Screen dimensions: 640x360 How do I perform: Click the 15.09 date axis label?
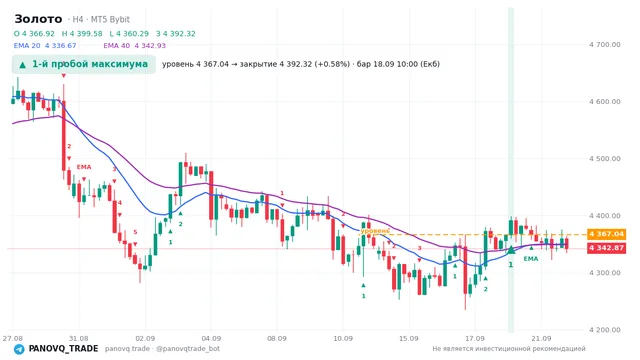(x=409, y=338)
